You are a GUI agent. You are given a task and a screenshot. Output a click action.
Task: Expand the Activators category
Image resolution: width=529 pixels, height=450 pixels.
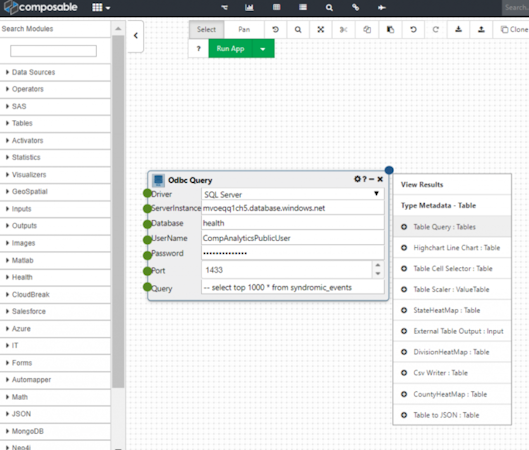[55, 140]
